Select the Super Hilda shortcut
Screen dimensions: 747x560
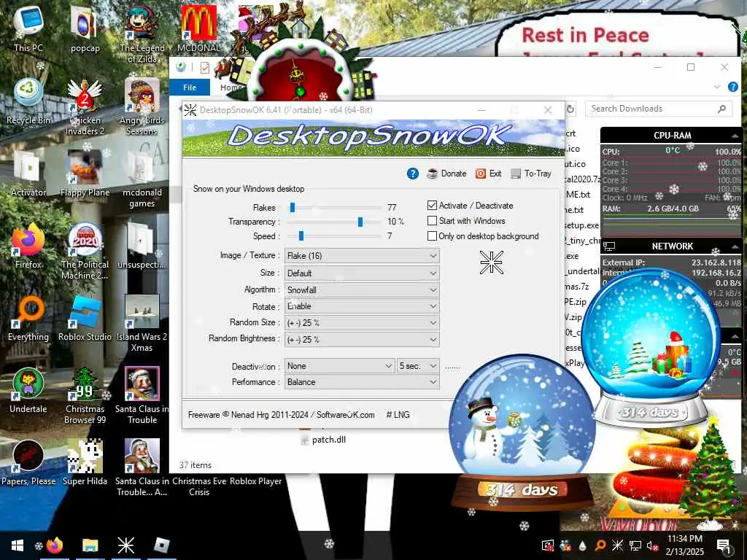pos(85,463)
